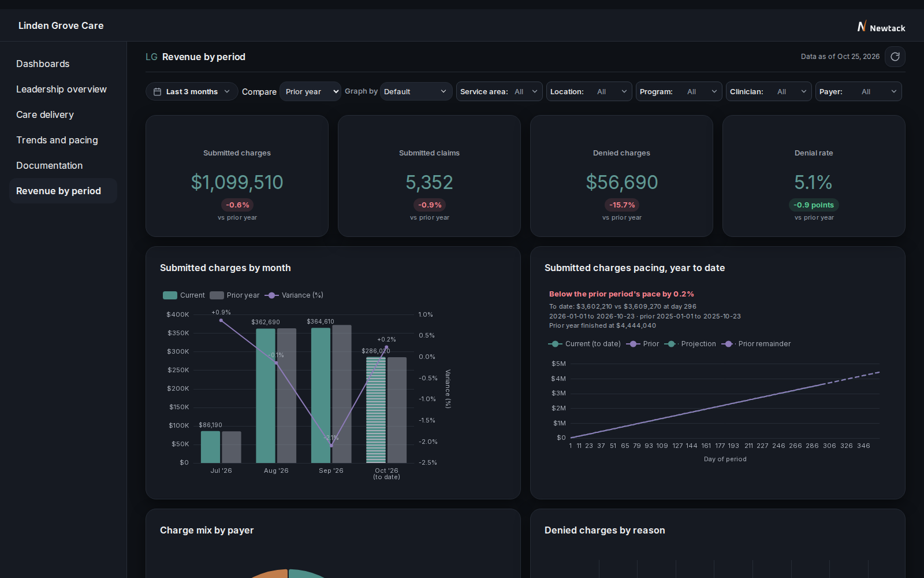Click the Linden Grove Care title
924x578 pixels.
[61, 25]
